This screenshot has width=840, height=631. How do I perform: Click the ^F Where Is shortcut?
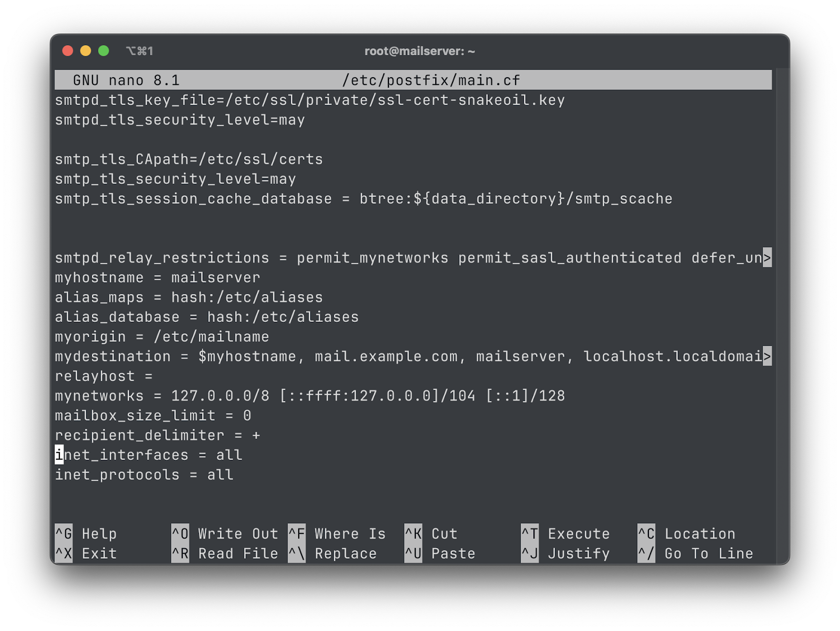pos(337,534)
